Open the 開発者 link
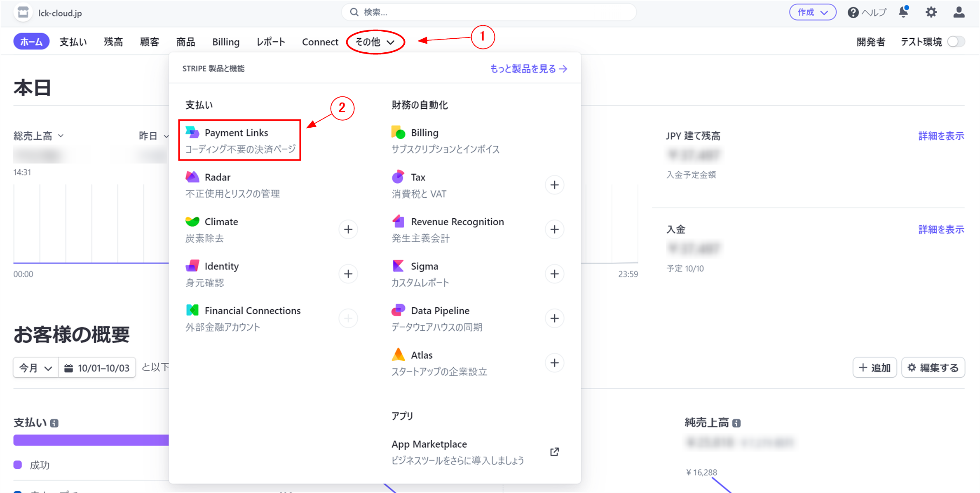 (871, 42)
